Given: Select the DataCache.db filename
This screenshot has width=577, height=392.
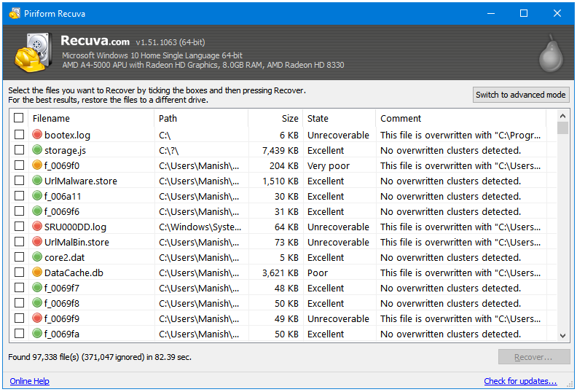Looking at the screenshot, I should (x=74, y=273).
